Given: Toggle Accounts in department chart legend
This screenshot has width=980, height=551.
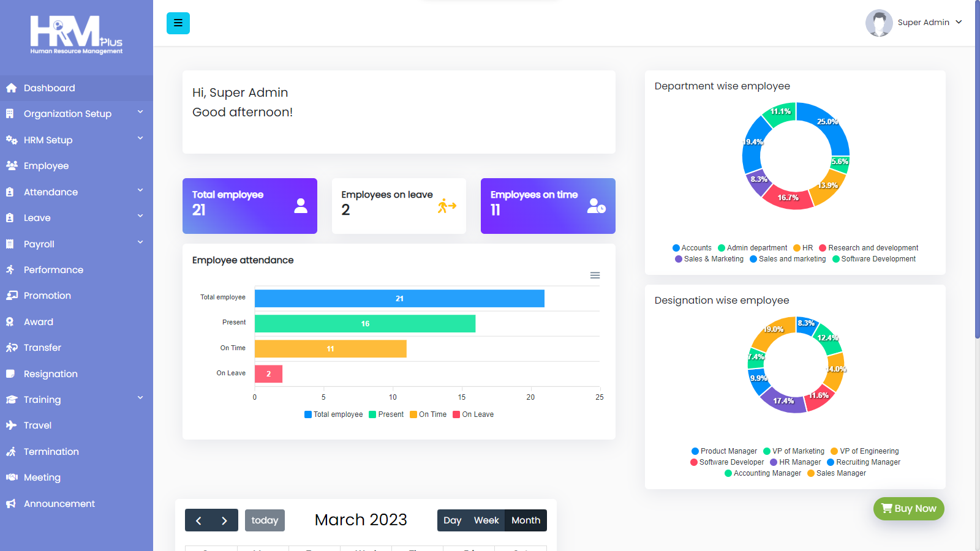Looking at the screenshot, I should coord(692,248).
